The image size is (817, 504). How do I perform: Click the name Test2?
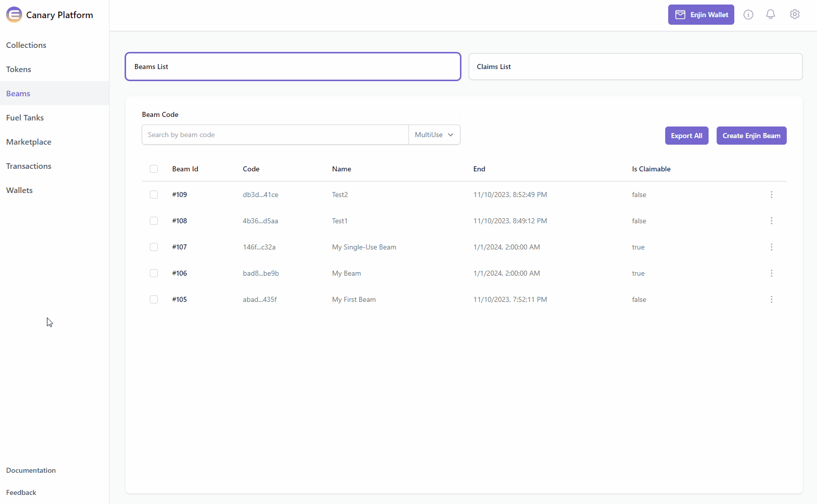[x=340, y=195]
